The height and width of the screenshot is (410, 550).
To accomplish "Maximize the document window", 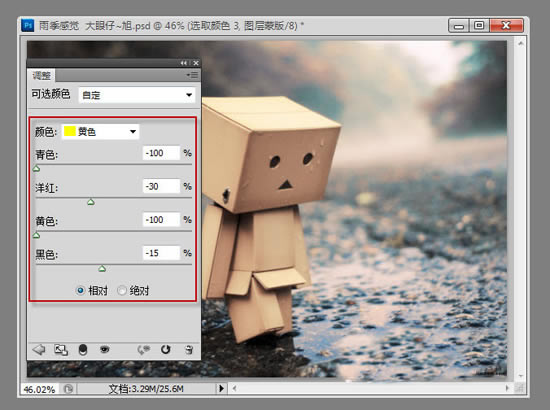I will [x=479, y=26].
